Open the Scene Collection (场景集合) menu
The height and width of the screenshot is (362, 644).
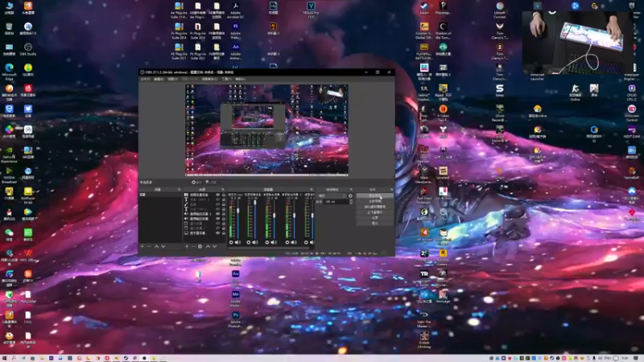pyautogui.click(x=209, y=79)
